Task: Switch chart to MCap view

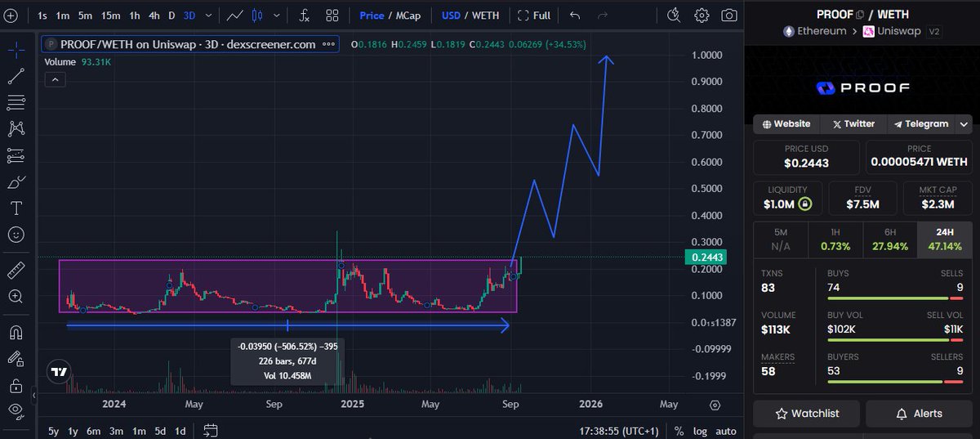Action: pos(409,15)
